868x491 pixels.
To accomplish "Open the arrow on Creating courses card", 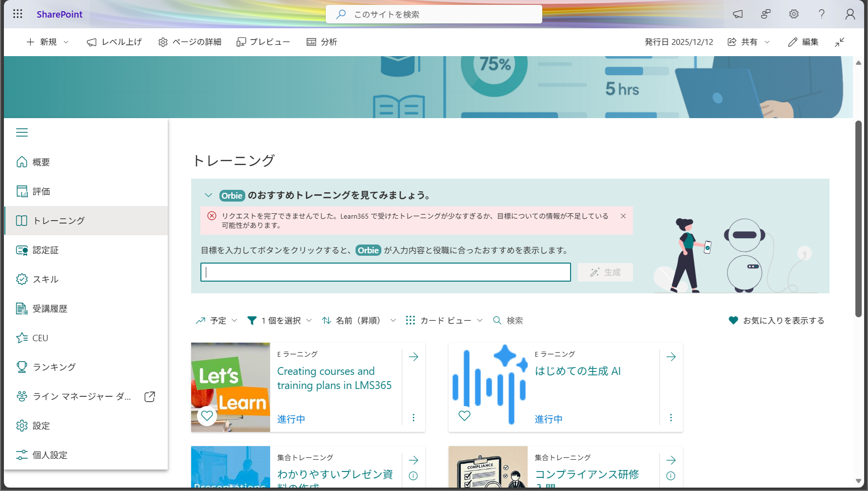I will click(x=414, y=357).
